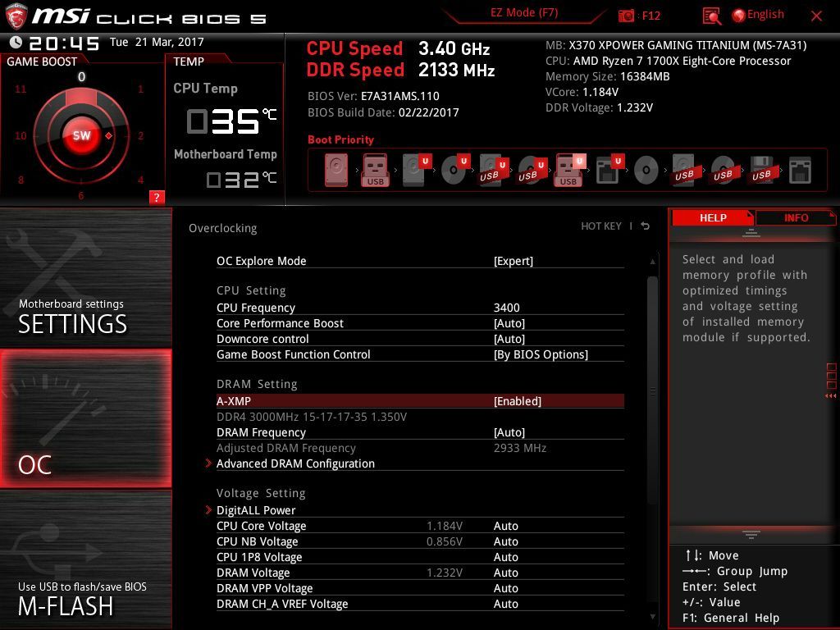
Task: Open the OC overclocking panel
Action: point(85,418)
